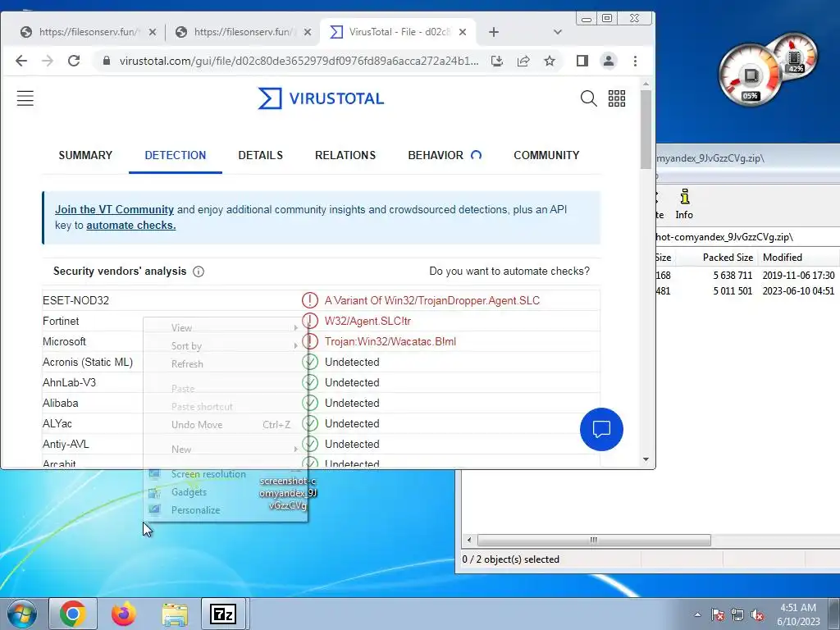Show hidden tray icons arrow
Viewport: 840px width, 630px height.
coord(697,615)
